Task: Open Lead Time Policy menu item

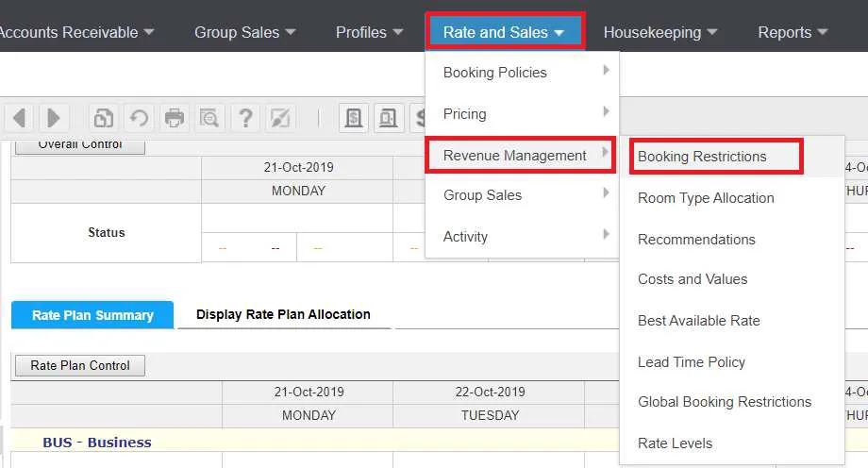Action: click(x=732, y=362)
